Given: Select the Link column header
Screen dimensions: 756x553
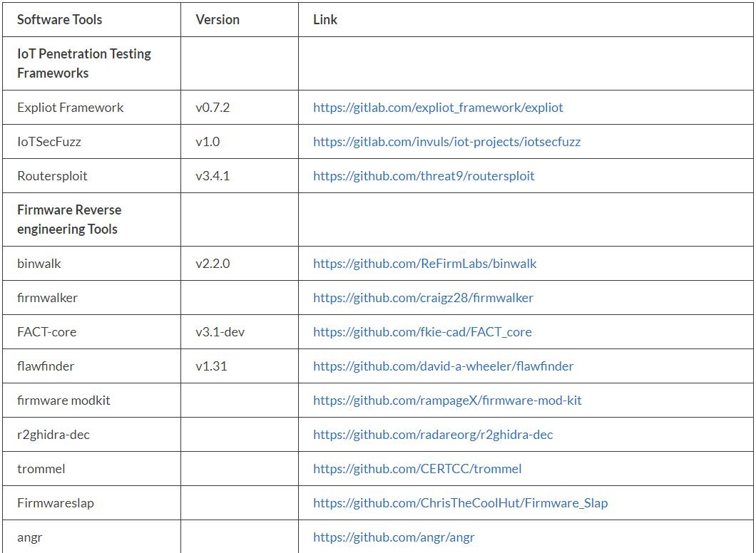Looking at the screenshot, I should point(325,20).
